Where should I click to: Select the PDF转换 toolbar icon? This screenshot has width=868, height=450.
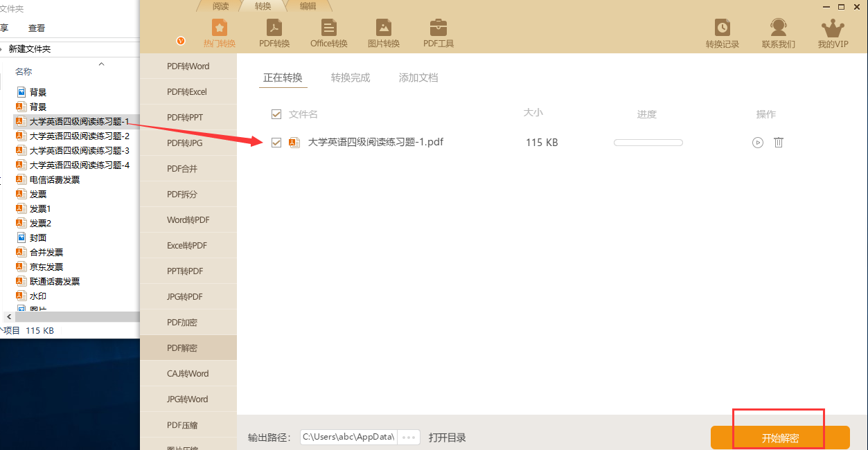[274, 28]
